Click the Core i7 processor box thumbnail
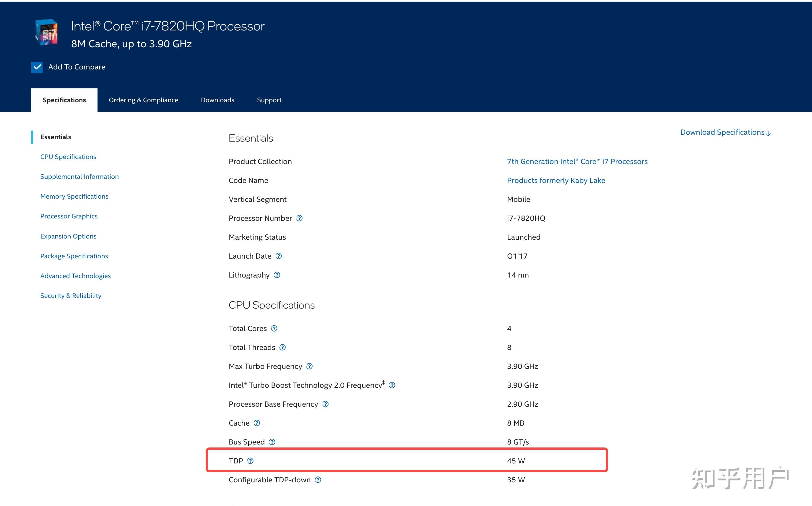Image resolution: width=812 pixels, height=506 pixels. tap(46, 33)
